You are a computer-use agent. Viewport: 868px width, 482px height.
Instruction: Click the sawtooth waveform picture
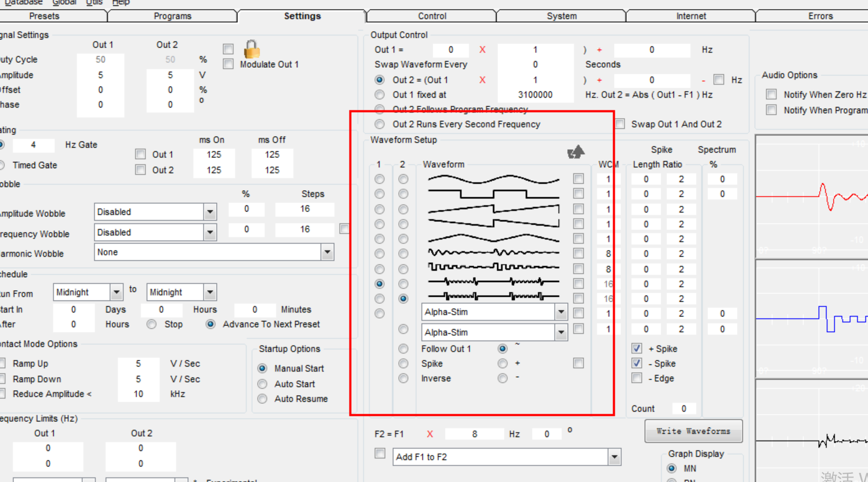[x=493, y=209]
